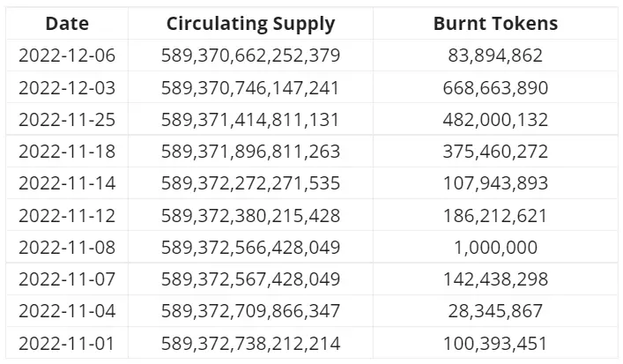Viewport: 623px width, 364px height.
Task: Click supply value 589,372,738,212,214
Action: point(251,344)
